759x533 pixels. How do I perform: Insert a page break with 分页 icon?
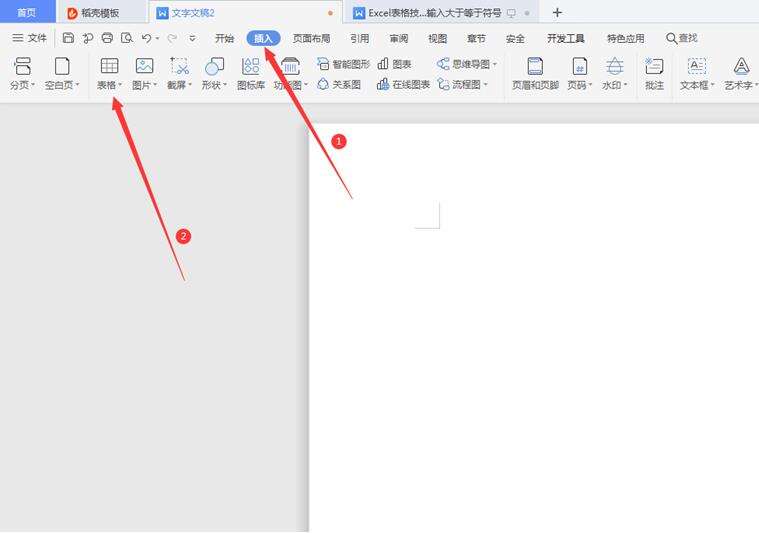pyautogui.click(x=22, y=66)
